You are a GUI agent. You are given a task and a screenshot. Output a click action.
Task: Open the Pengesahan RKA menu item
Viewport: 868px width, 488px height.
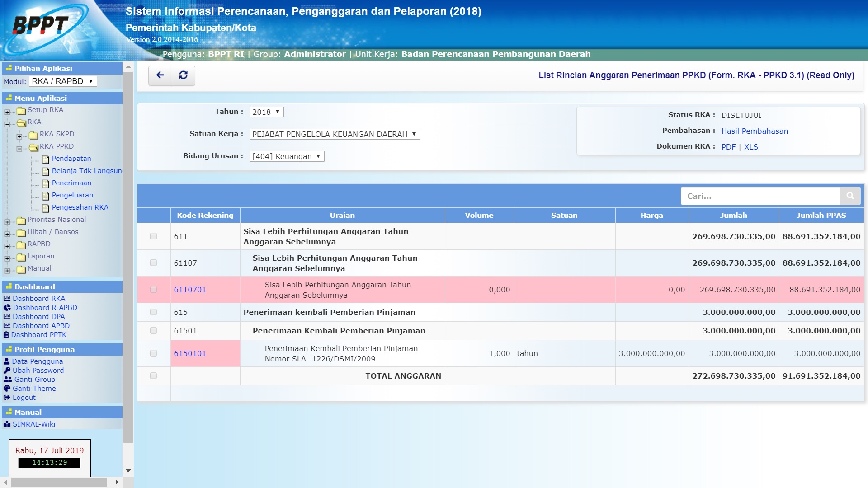coord(79,207)
